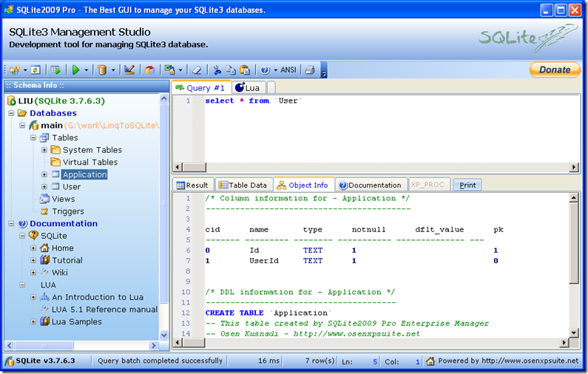Open dropdown arrow beside database cylinder icon
The height and width of the screenshot is (374, 588).
113,70
